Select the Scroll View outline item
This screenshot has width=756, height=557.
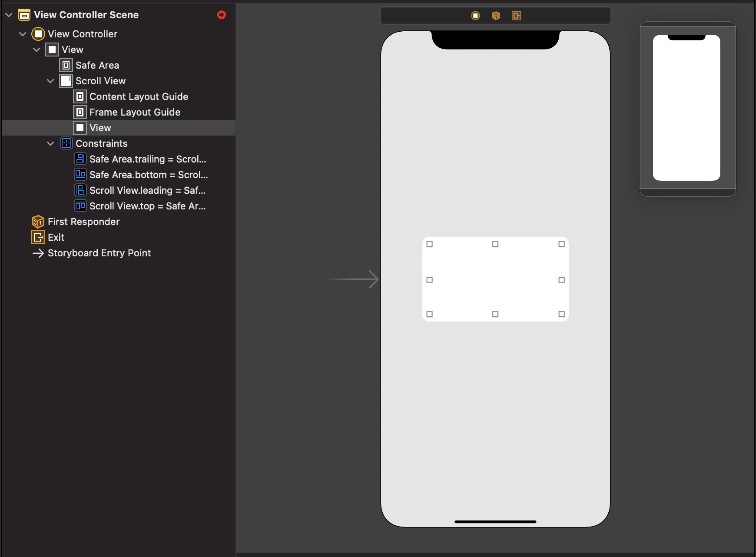[x=100, y=81]
